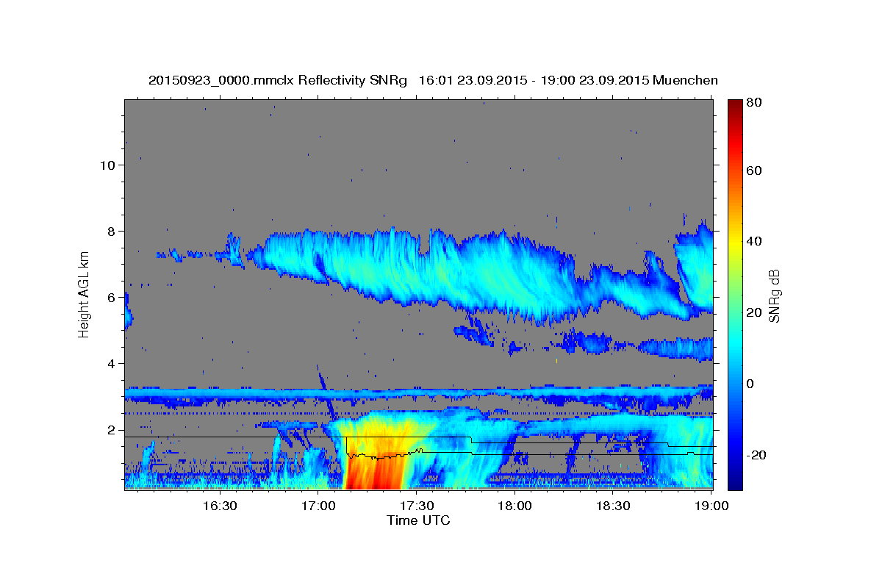Click the 18:30 time tick label
Screen dimensions: 882x588
click(614, 506)
